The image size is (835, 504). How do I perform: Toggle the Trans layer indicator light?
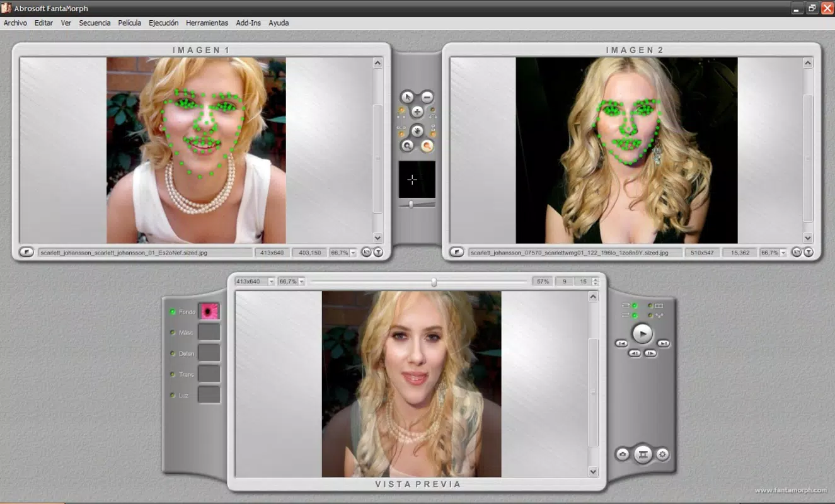tap(173, 374)
